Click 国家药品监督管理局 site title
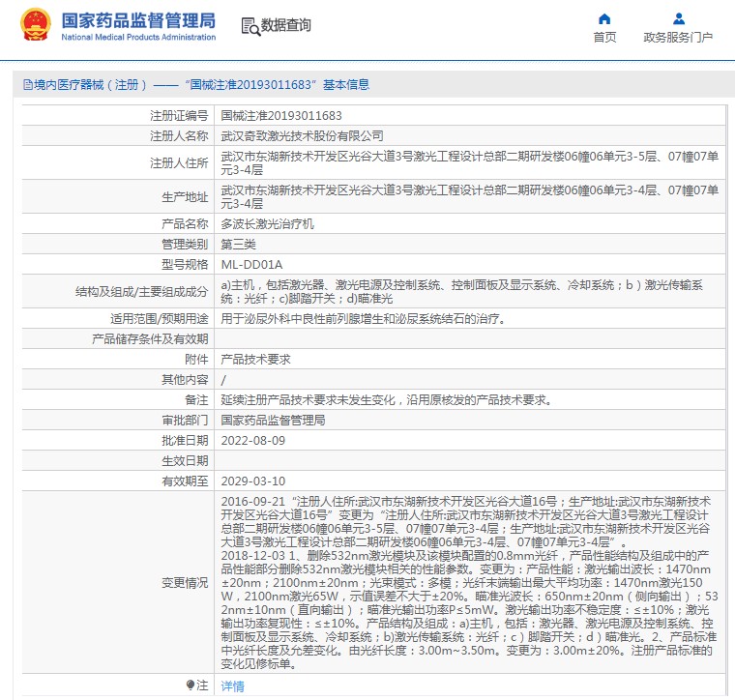The width and height of the screenshot is (735, 700). (x=138, y=20)
